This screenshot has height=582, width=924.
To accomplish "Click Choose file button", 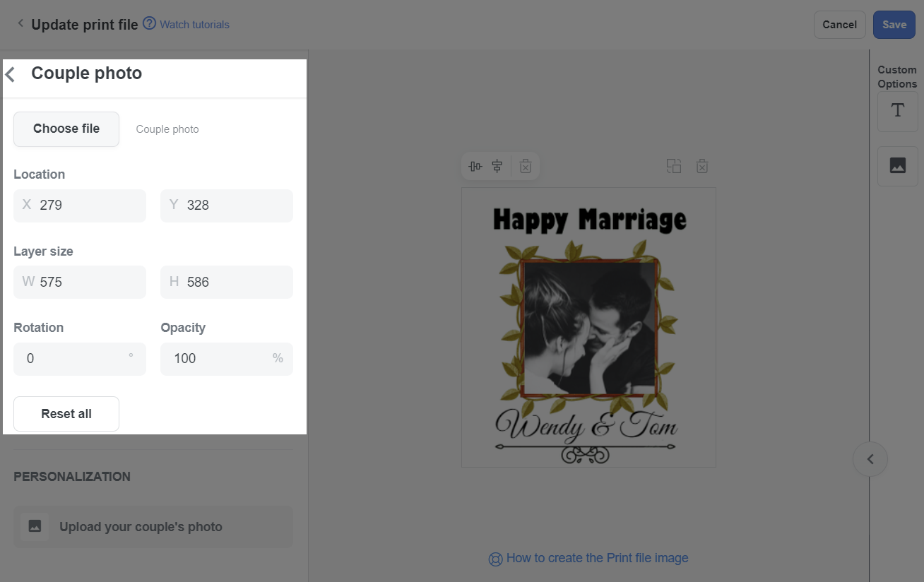I will click(66, 129).
